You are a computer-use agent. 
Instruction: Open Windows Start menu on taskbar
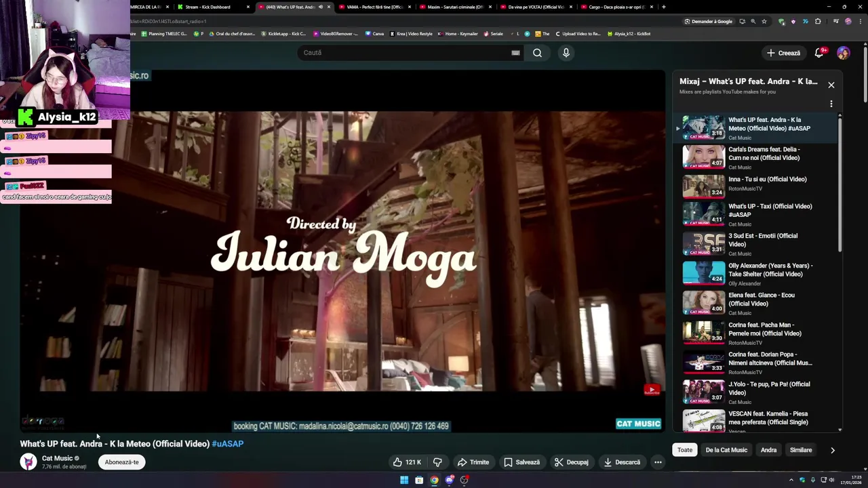[404, 480]
